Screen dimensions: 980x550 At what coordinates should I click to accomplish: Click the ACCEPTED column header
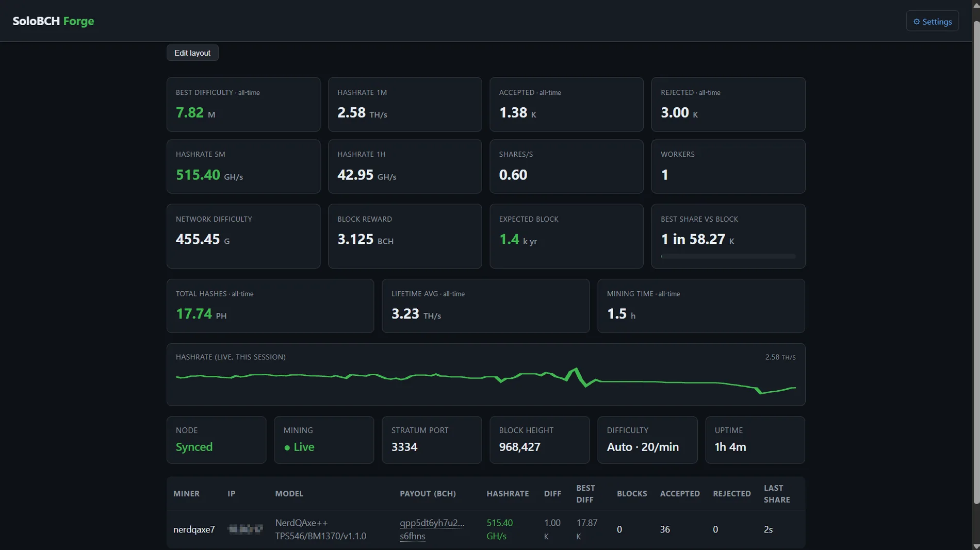(680, 494)
